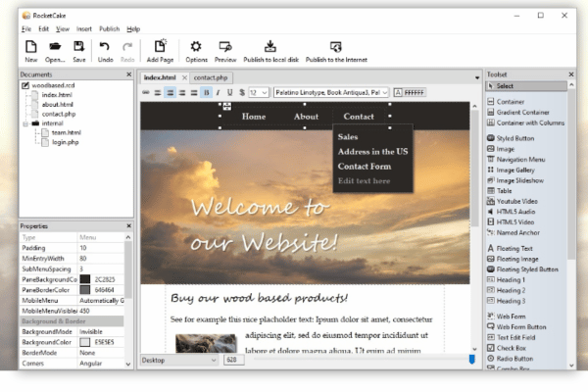This screenshot has height=392, width=588.
Task: Switch to the contact.php tab
Action: 211,77
